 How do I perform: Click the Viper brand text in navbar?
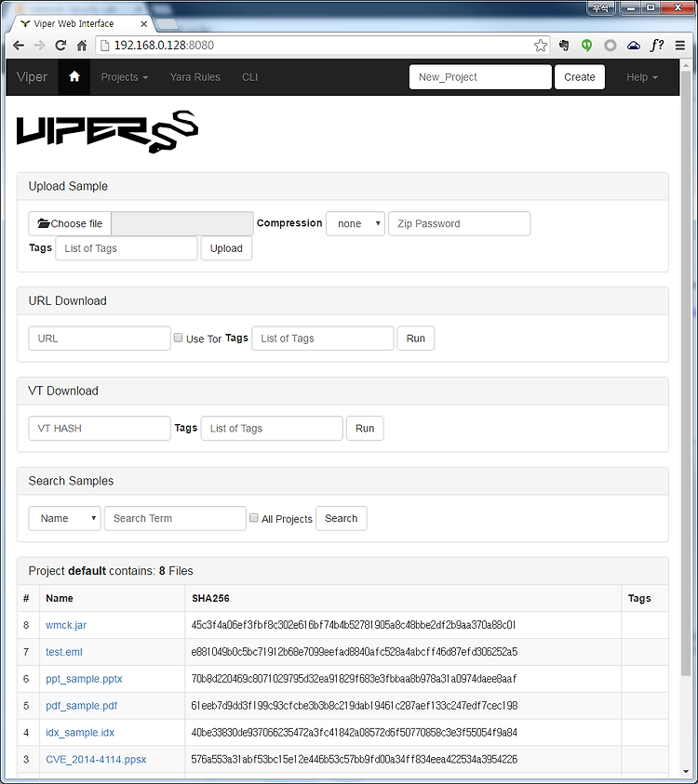click(32, 76)
